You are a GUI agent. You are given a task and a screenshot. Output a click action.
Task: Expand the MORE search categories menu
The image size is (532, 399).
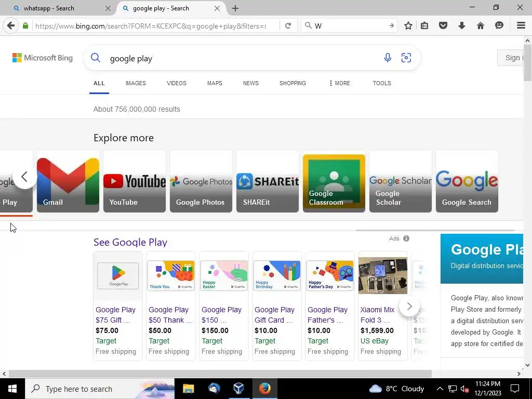click(x=340, y=83)
